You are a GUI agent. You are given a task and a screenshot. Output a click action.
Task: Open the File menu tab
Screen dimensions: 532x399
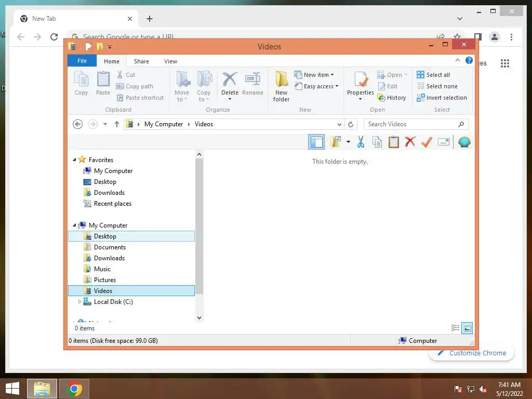tap(82, 61)
